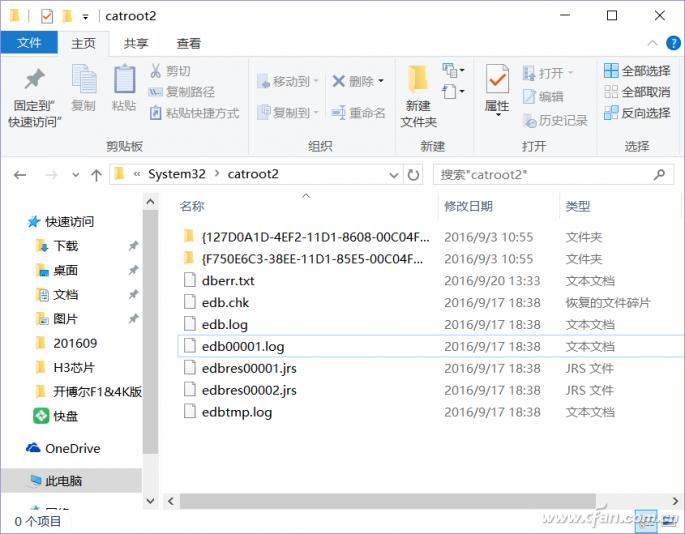Click the navigation pane scroll-up arrow
685x534 pixels.
point(150,202)
